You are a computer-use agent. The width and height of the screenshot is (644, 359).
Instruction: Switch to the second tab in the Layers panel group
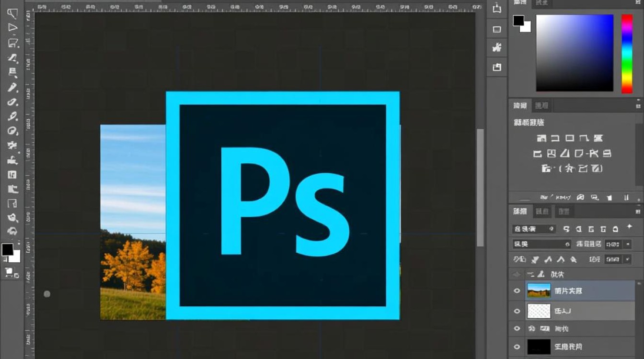542,211
